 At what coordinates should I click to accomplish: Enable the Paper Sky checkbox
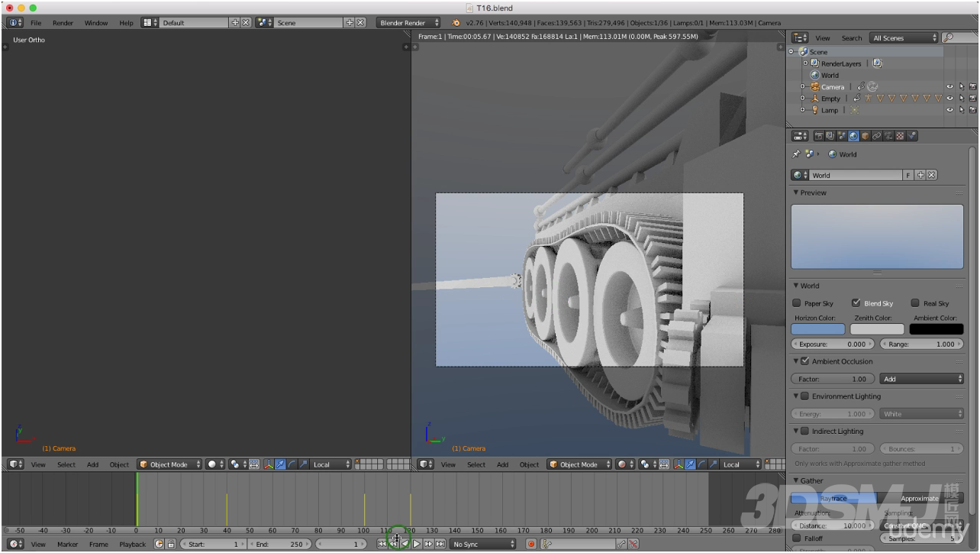tap(797, 303)
